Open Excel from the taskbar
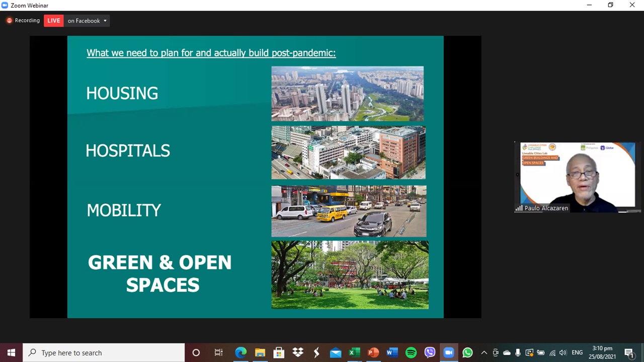The image size is (644, 362). [354, 352]
